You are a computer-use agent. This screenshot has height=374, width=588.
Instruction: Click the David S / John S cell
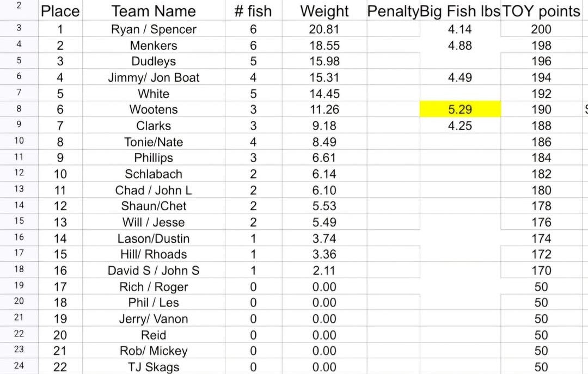[154, 271]
